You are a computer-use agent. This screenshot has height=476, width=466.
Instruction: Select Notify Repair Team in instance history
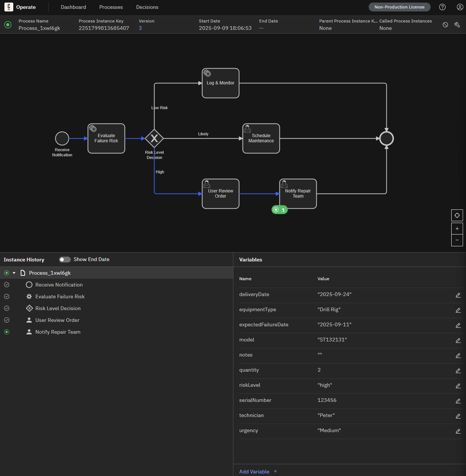(58, 332)
